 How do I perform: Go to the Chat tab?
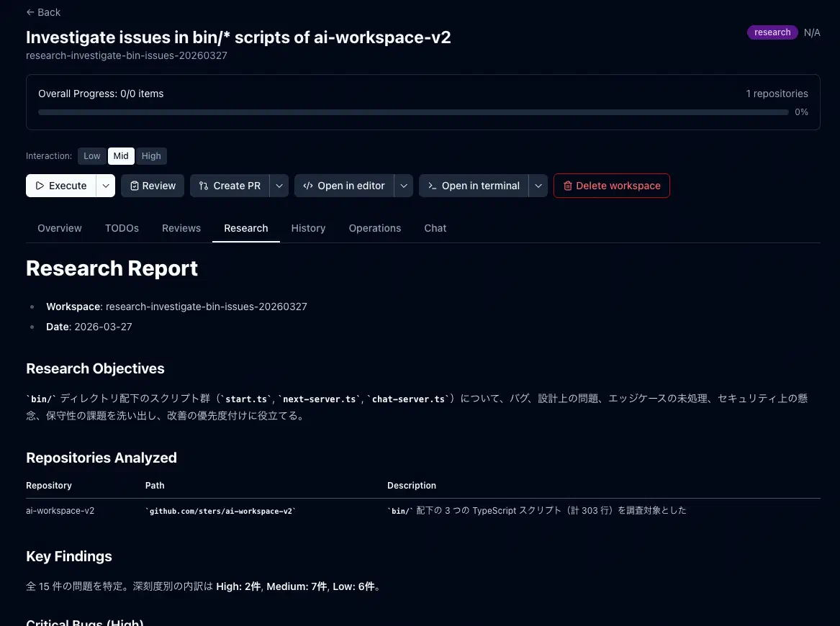click(x=435, y=228)
